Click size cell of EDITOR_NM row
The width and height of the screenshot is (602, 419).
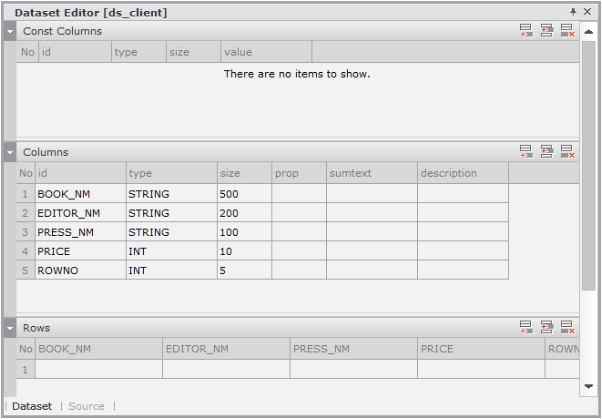pos(243,212)
